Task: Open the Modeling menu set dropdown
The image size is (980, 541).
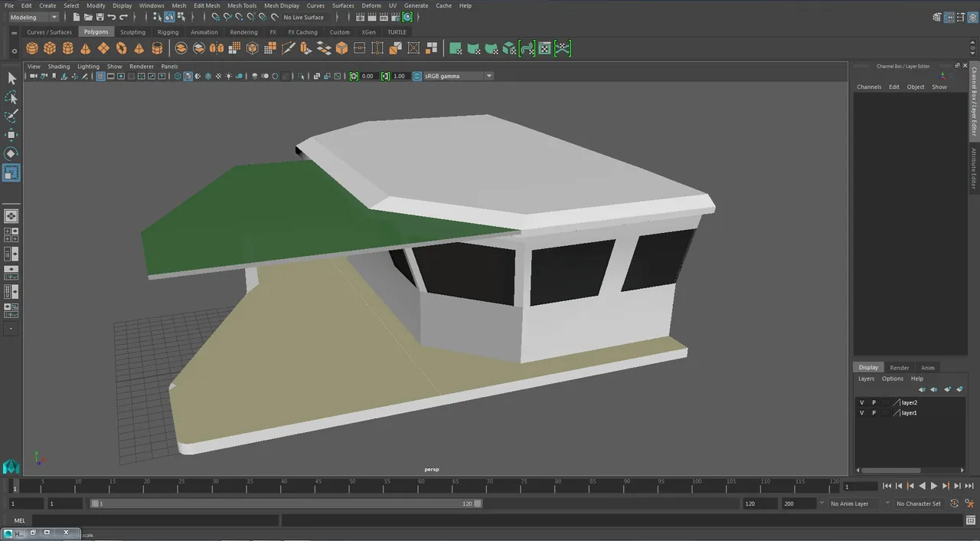Action: [x=34, y=17]
